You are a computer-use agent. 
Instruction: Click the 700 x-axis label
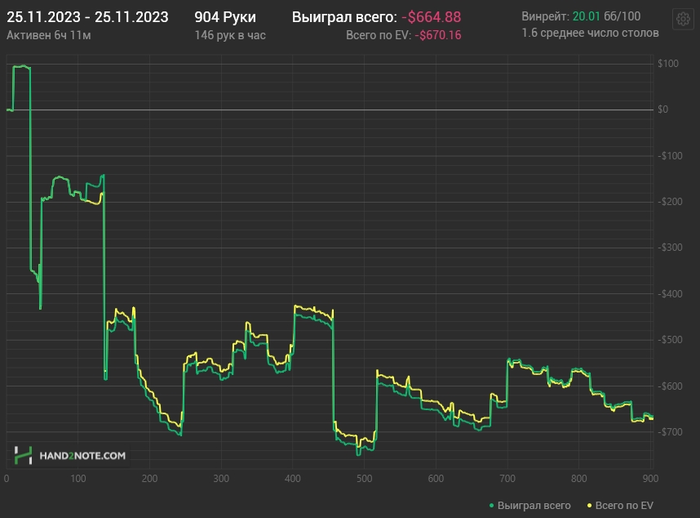[x=507, y=479]
